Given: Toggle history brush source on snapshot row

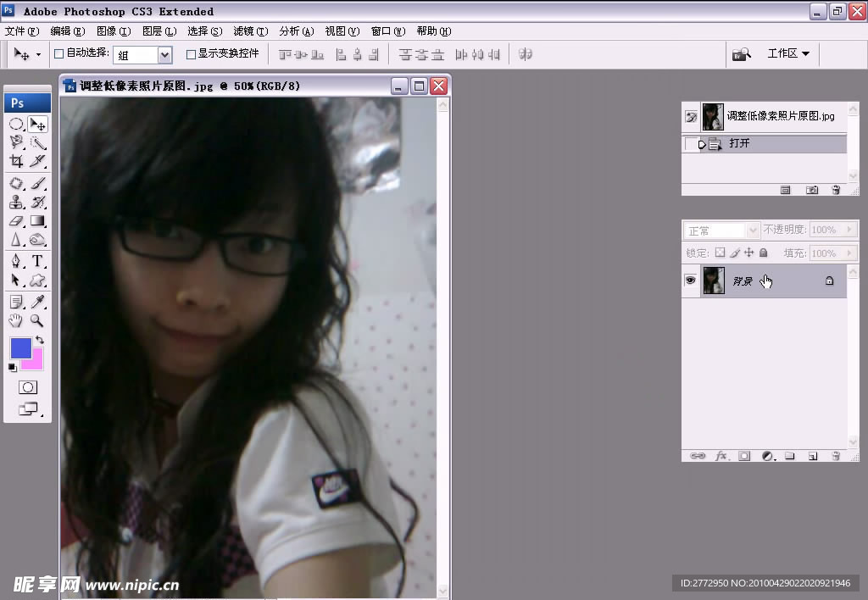Looking at the screenshot, I should point(691,117).
